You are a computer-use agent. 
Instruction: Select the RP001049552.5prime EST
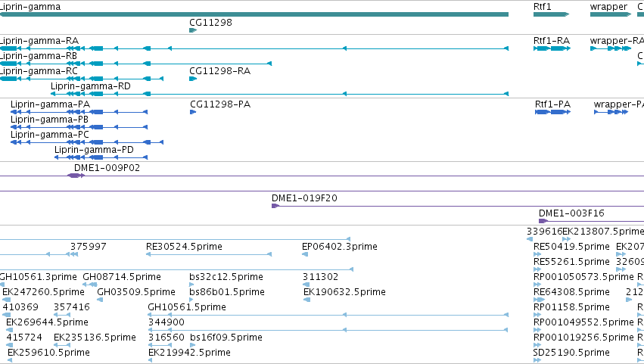pyautogui.click(x=537, y=330)
